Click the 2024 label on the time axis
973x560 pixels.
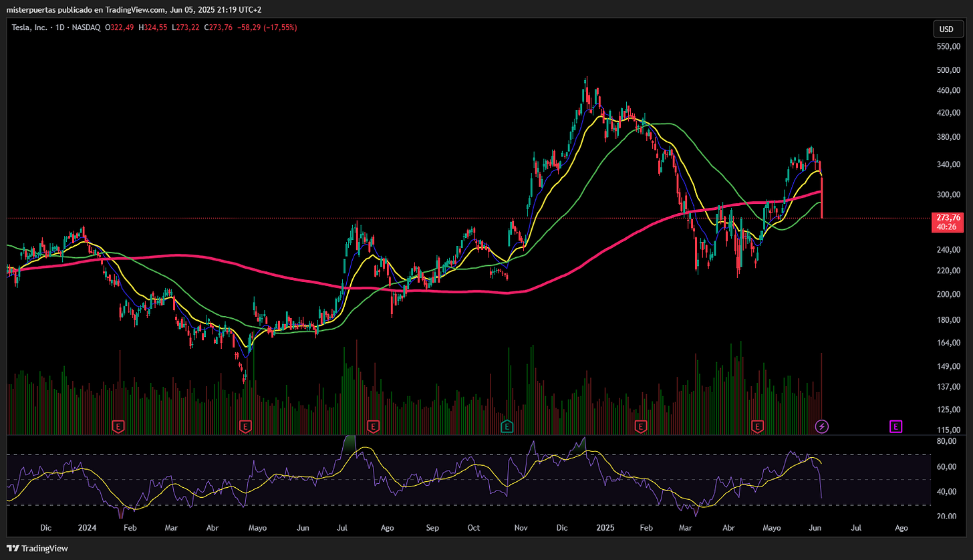(87, 527)
